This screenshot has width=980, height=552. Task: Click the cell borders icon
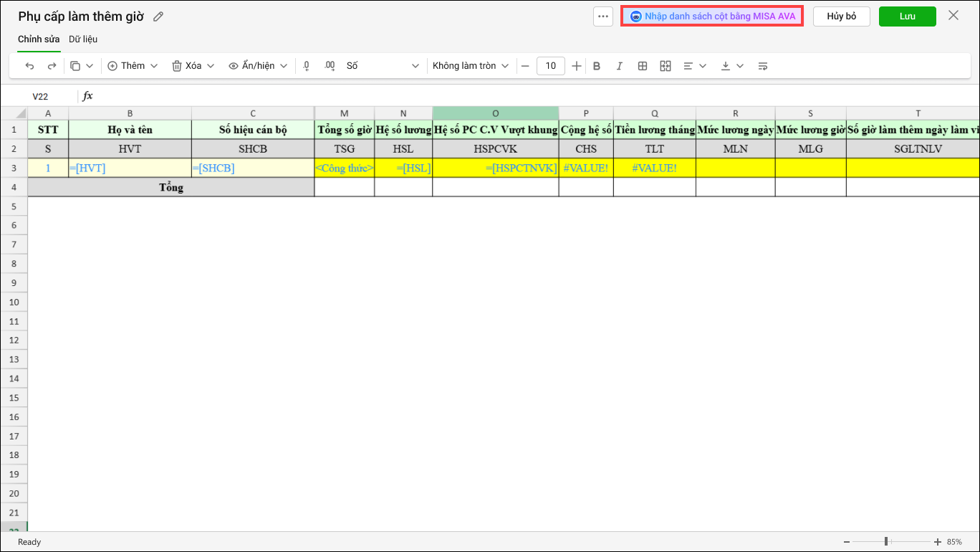[643, 66]
